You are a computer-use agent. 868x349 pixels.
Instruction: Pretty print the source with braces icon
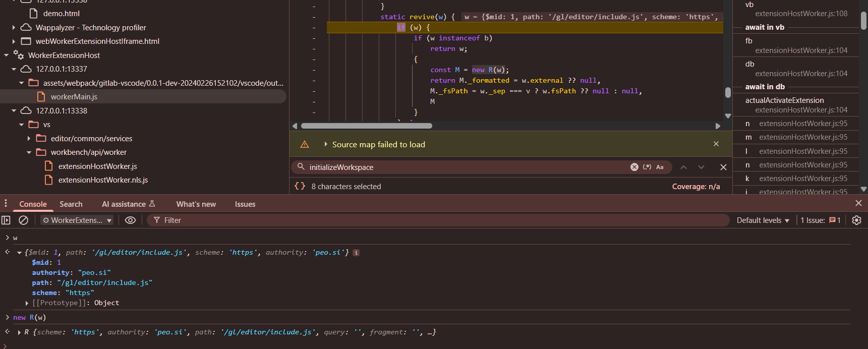click(x=300, y=186)
